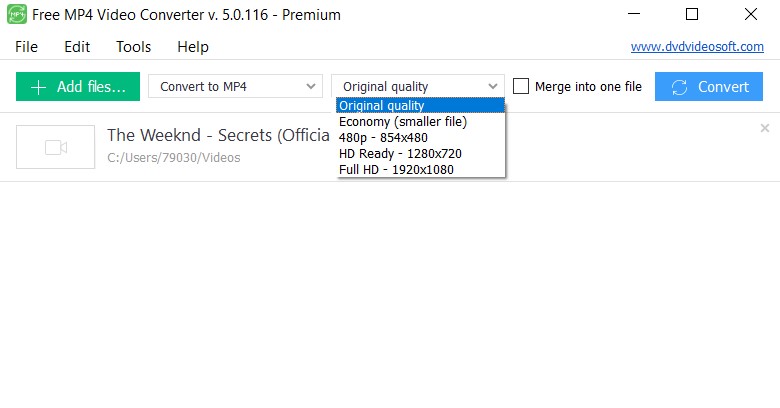Open the Edit menu

(x=77, y=47)
